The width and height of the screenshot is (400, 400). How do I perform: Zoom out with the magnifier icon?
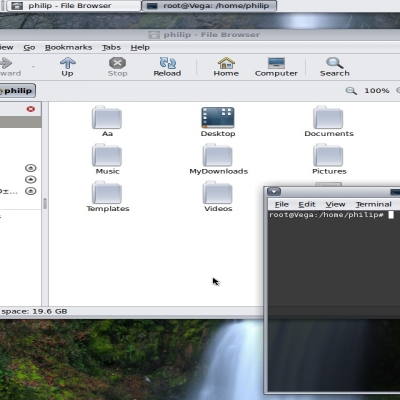coord(351,91)
